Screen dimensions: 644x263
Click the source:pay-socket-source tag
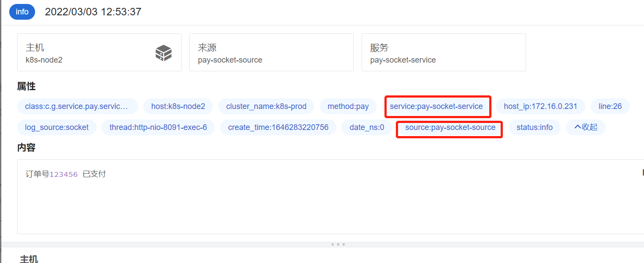pyautogui.click(x=450, y=127)
